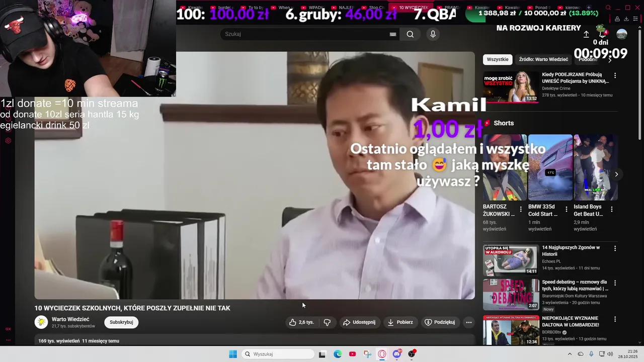Share the video via Udostępnij button
Viewport: 644px width, 362px height.
coord(359,322)
